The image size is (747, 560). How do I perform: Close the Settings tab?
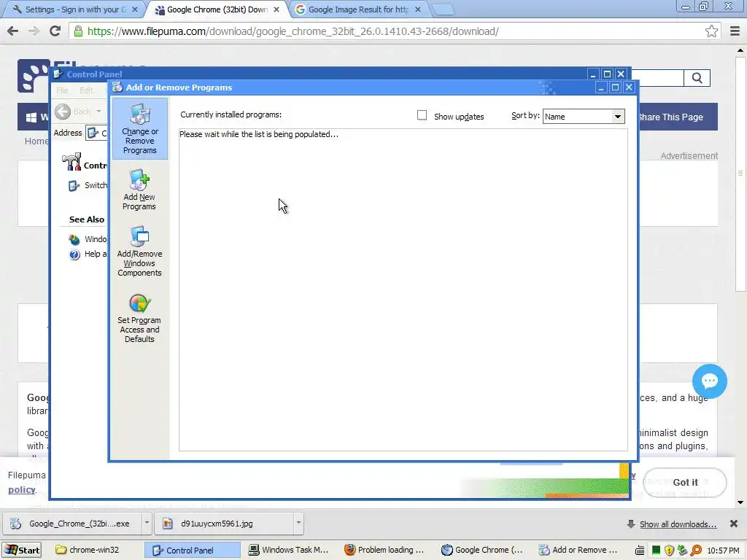coord(135,9)
